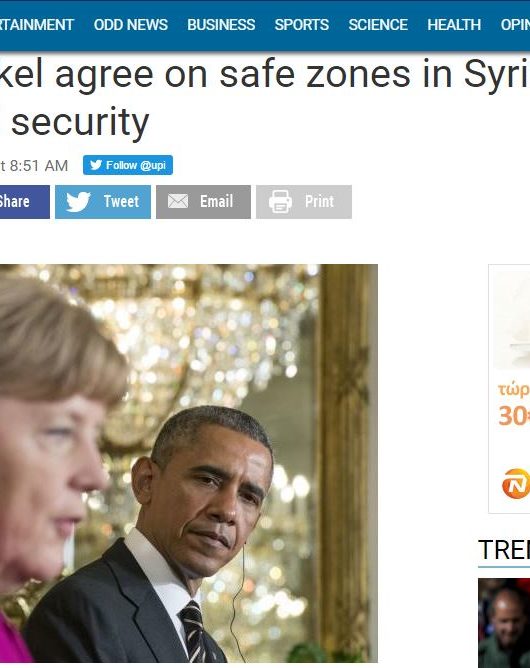Open the Opinion menu item
This screenshot has width=530, height=668.
point(516,25)
